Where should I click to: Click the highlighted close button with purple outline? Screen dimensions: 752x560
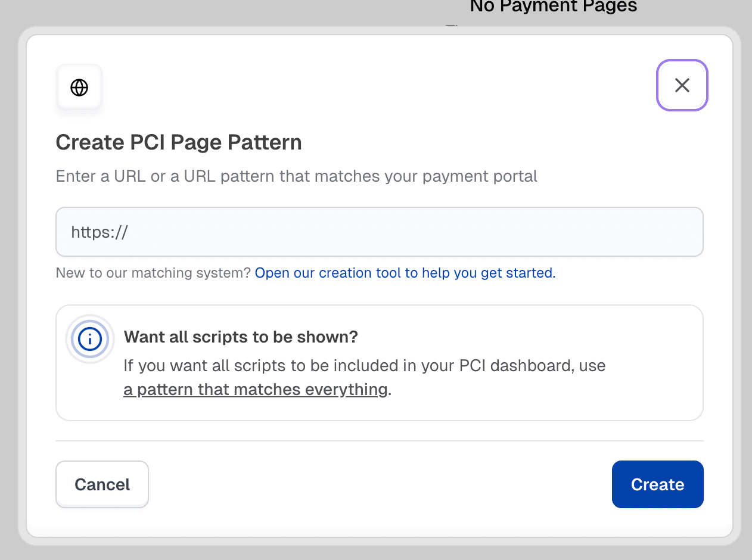click(x=682, y=85)
